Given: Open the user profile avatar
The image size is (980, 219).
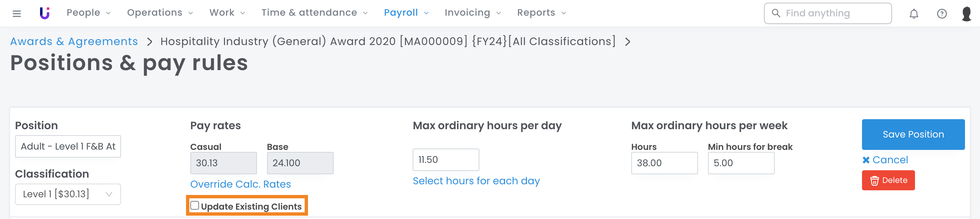Looking at the screenshot, I should tap(966, 14).
